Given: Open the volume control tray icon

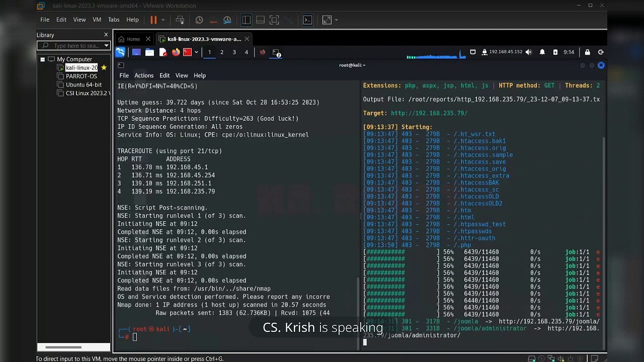Looking at the screenshot, I should tap(528, 52).
